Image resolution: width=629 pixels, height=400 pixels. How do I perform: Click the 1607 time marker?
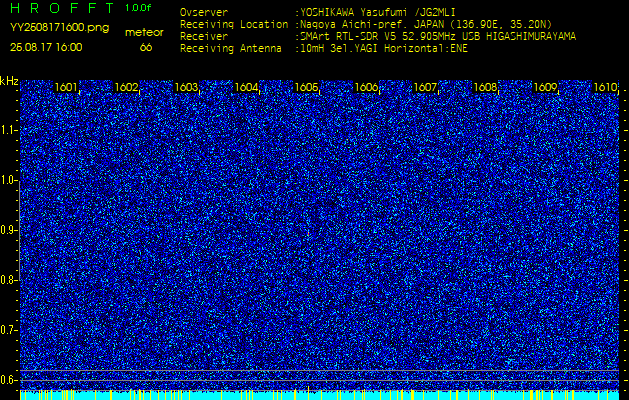(425, 87)
